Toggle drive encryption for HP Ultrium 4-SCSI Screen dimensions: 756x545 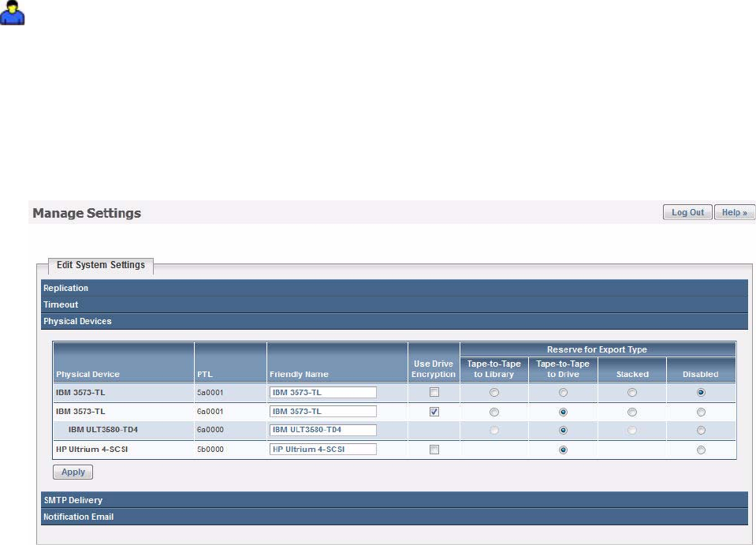(434, 450)
